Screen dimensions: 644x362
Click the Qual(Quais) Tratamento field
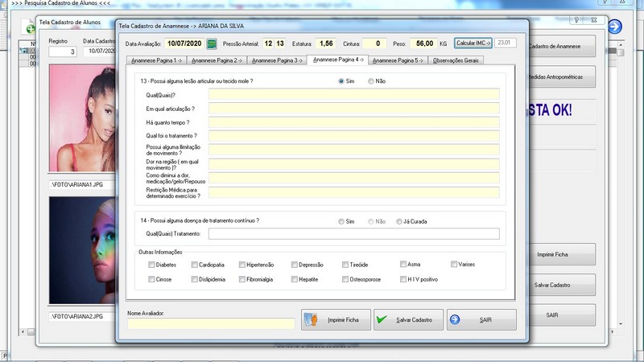pyautogui.click(x=354, y=234)
